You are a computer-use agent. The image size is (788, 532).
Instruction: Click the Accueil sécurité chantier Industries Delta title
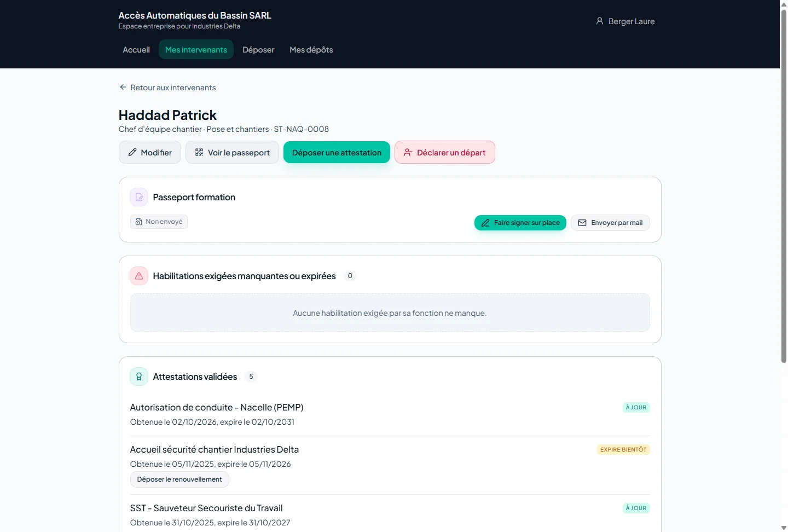pyautogui.click(x=215, y=449)
